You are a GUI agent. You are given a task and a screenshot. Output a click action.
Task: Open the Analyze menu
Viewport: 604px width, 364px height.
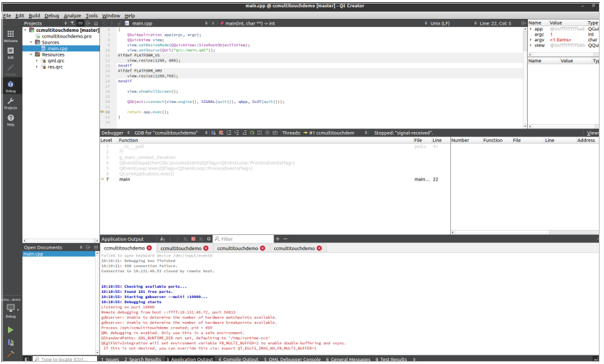73,15
